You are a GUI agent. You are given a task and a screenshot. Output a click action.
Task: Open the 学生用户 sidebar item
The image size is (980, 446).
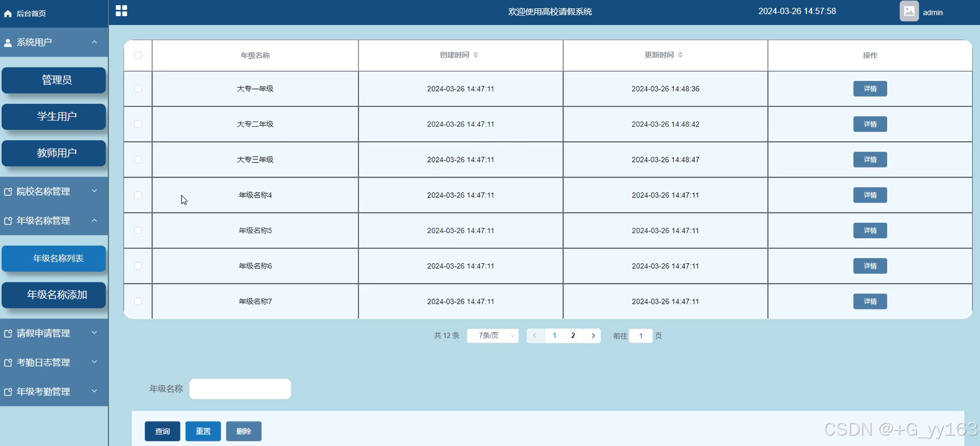coord(54,116)
